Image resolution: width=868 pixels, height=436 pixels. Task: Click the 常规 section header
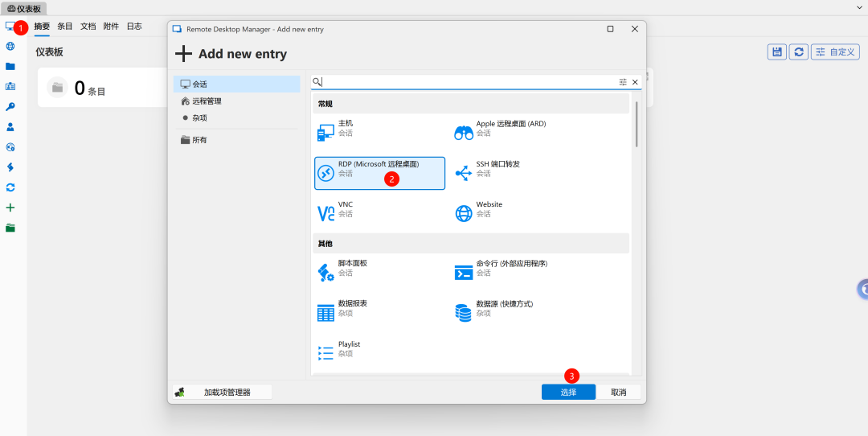[470, 104]
